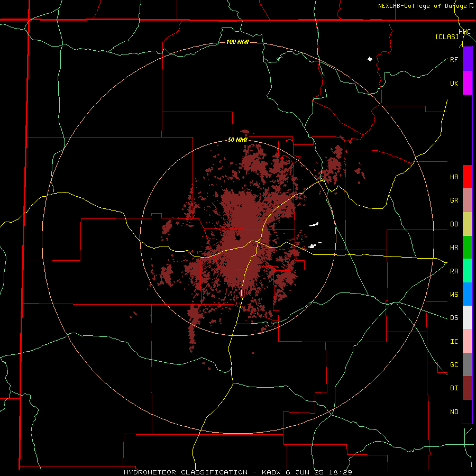Click the BI legend label

454,388
